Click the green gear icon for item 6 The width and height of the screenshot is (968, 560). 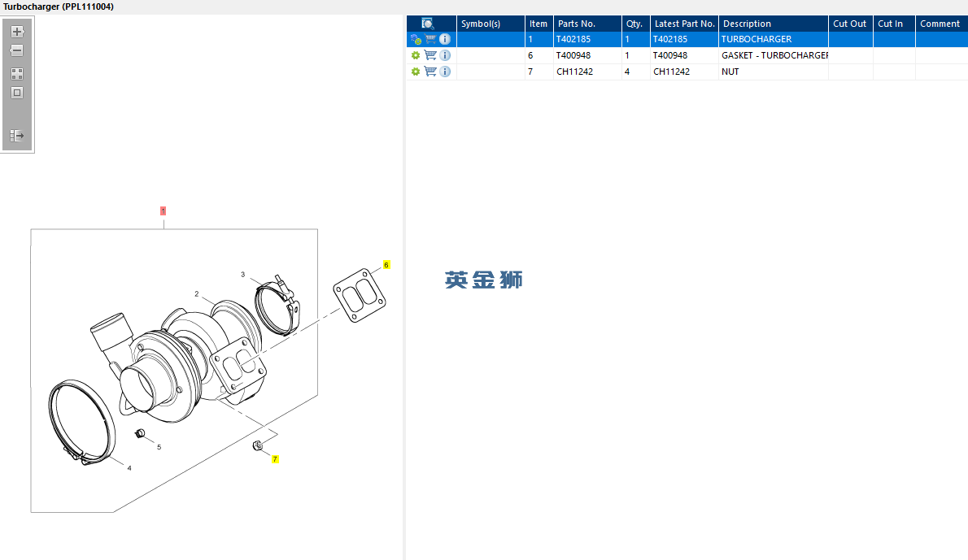[416, 55]
